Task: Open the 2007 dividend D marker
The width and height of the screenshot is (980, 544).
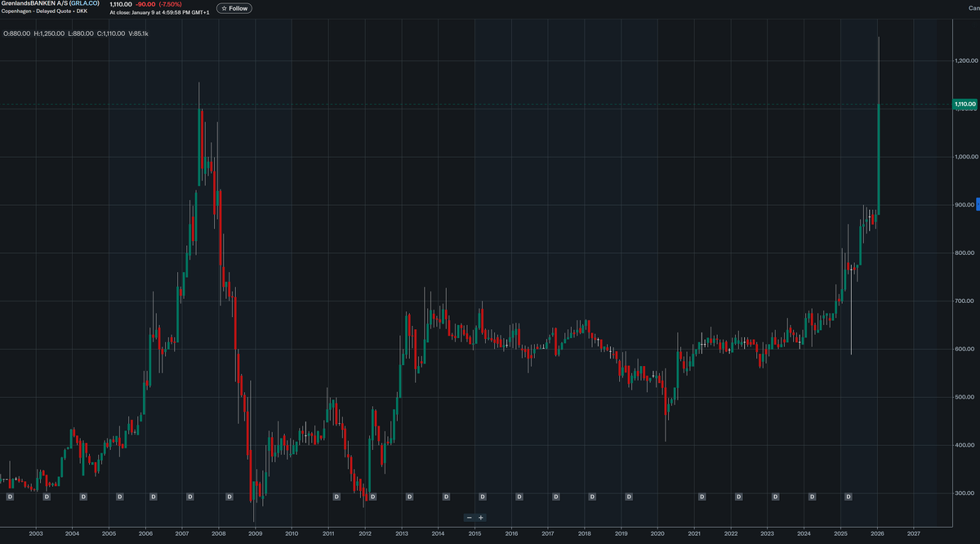Action: [190, 496]
